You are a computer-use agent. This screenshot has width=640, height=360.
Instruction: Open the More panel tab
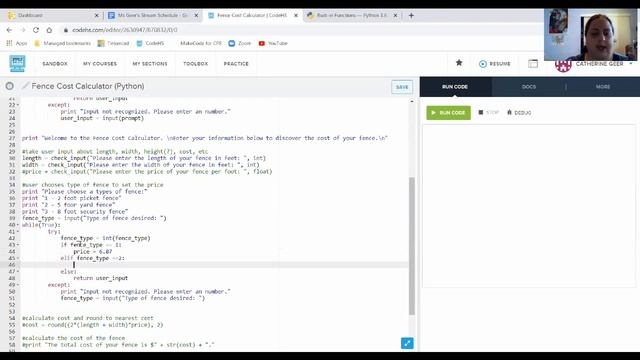[603, 87]
